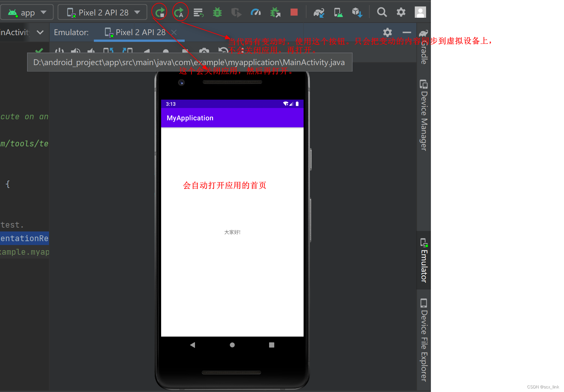Open Search Everywhere magnifier icon

[382, 12]
